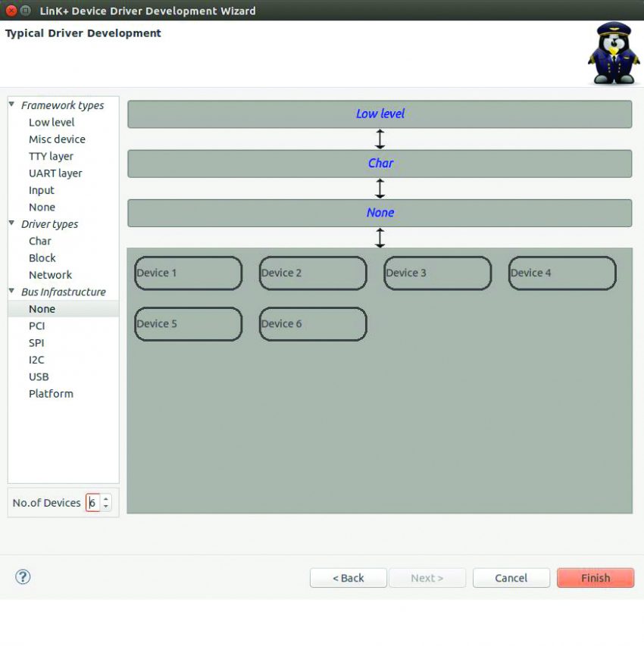Select I2C bus infrastructure
The width and height of the screenshot is (644, 646).
pyautogui.click(x=36, y=360)
